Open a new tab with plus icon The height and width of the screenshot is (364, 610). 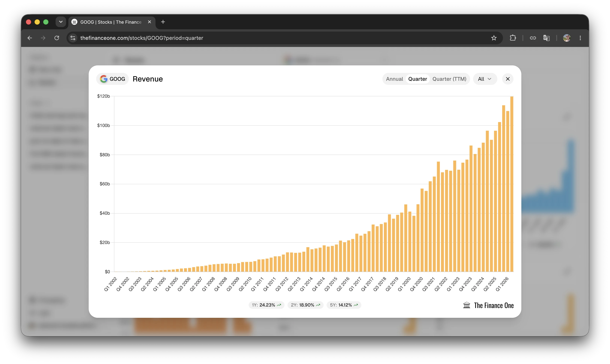[x=163, y=22]
